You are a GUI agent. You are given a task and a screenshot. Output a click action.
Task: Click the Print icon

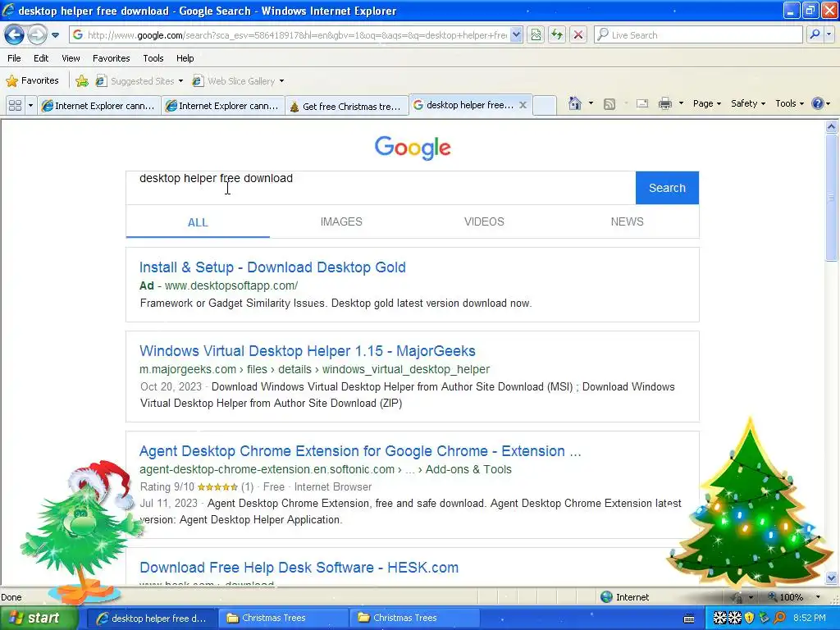tap(664, 103)
